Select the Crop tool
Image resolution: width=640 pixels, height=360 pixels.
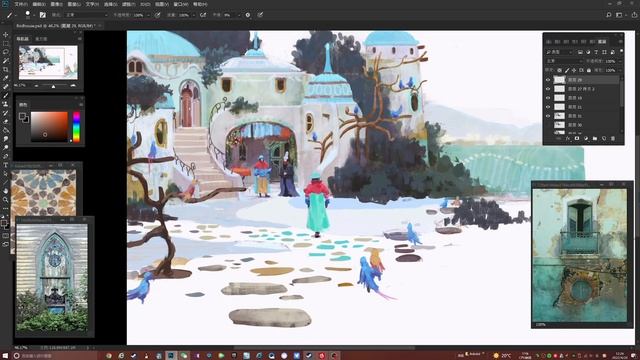6,69
